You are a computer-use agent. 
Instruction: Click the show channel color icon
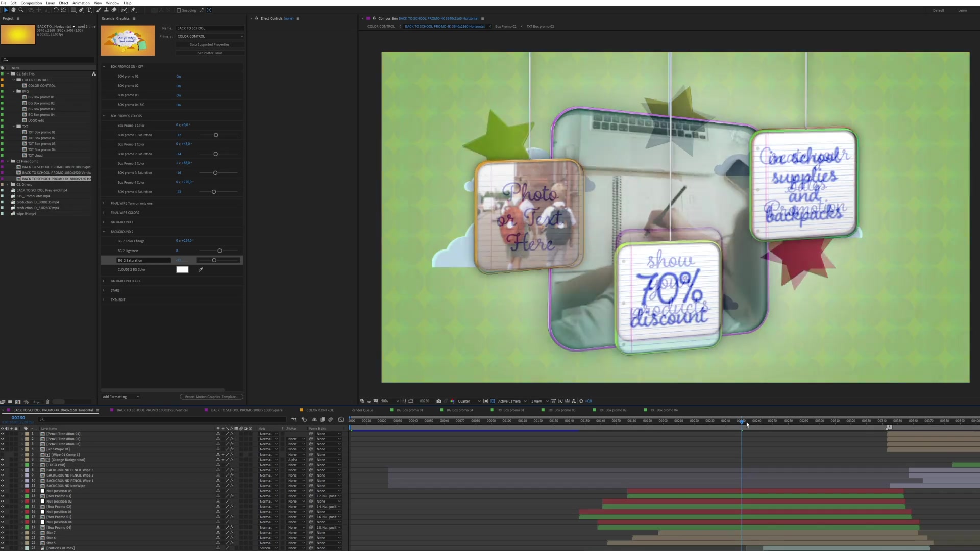(x=452, y=401)
